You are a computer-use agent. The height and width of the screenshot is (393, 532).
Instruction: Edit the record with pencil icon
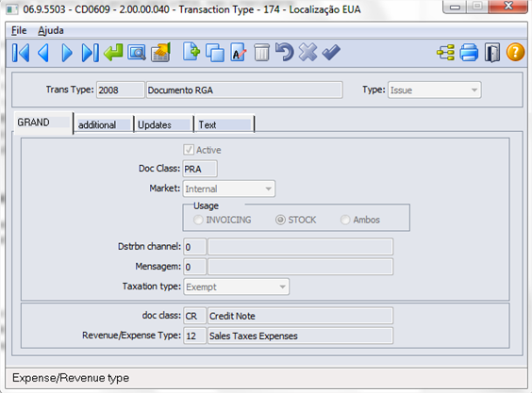pyautogui.click(x=239, y=53)
